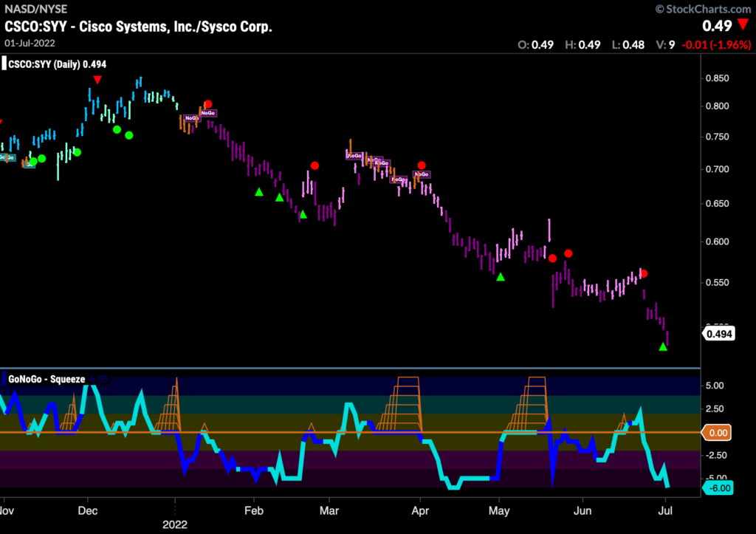Image resolution: width=756 pixels, height=534 pixels.
Task: Click the green triangle below the July price bar
Action: 663,346
